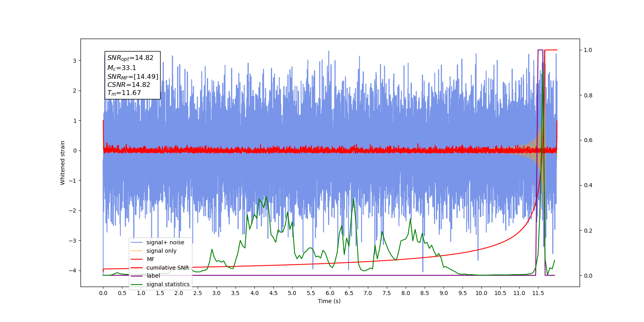644x322 pixels.
Task: Click the 3.0 tick on time axis
Action: [x=217, y=293]
